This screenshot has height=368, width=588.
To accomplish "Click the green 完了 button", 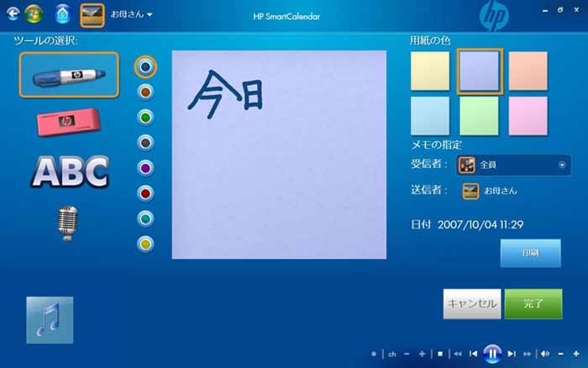I will tap(533, 304).
